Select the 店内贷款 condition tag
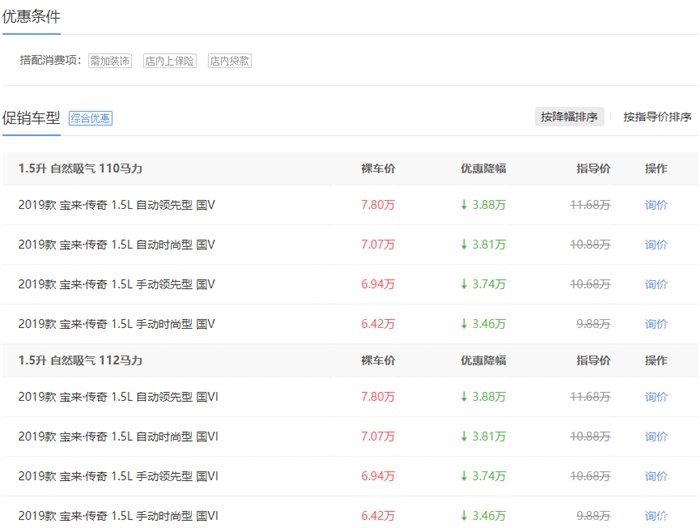700x528 pixels. tap(229, 61)
